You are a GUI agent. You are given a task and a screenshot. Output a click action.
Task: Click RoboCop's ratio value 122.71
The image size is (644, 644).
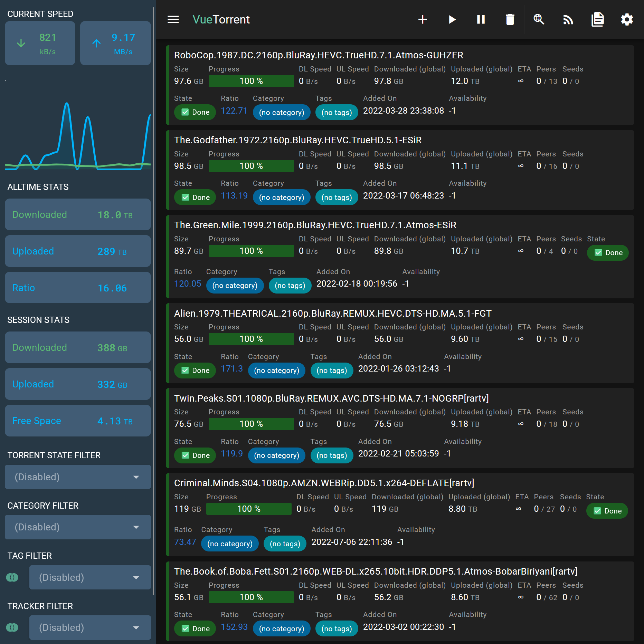(x=234, y=111)
